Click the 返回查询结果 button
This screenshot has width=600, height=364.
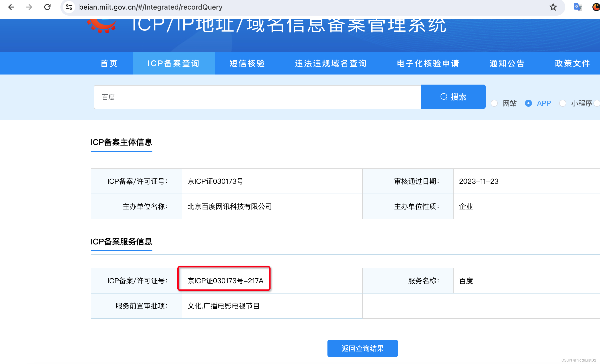coord(362,348)
